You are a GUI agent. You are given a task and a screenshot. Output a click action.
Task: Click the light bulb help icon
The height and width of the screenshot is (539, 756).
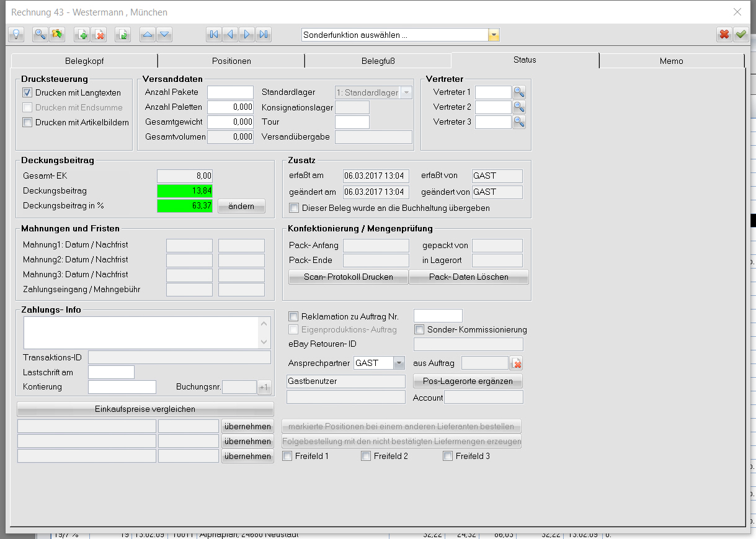pos(16,35)
